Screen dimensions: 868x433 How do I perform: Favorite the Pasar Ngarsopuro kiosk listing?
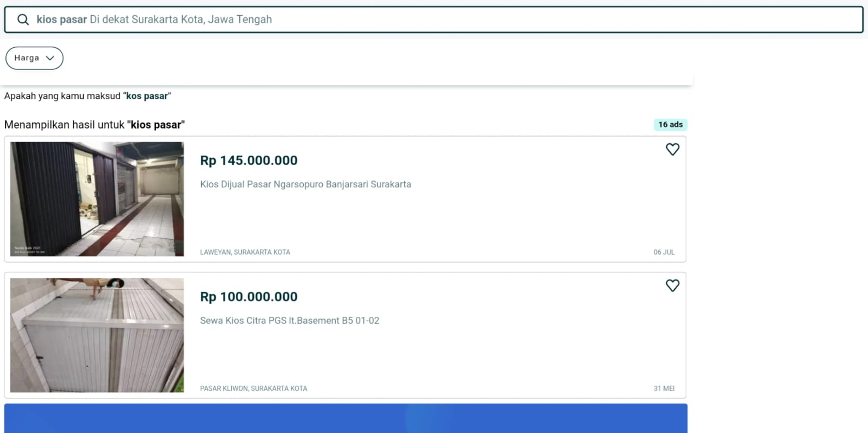(x=672, y=149)
